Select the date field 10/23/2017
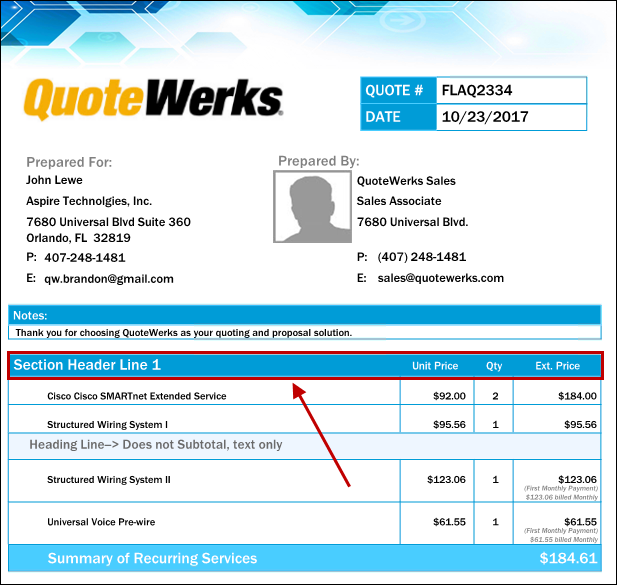617x585 pixels. [x=511, y=117]
